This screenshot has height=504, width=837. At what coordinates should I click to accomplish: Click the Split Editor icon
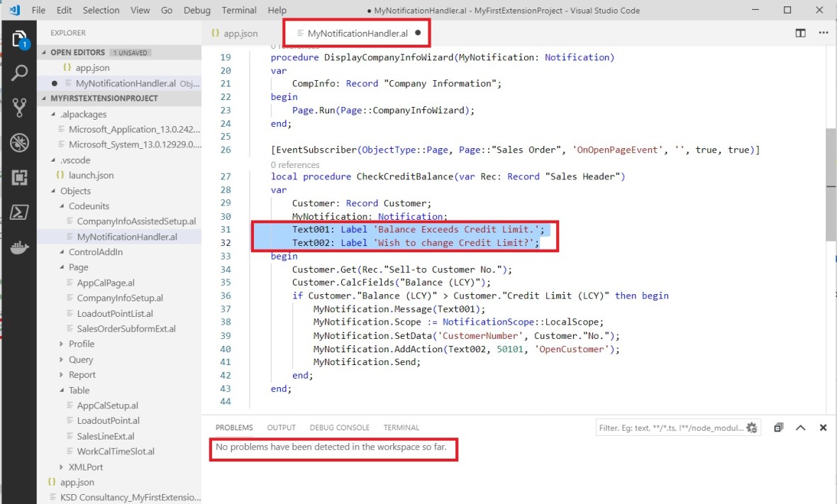pyautogui.click(x=800, y=33)
